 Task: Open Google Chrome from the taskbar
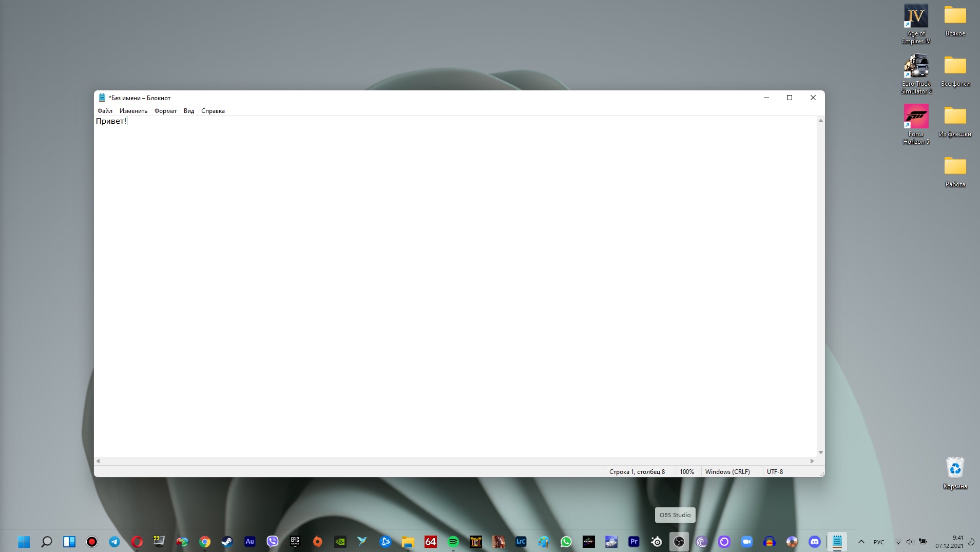pyautogui.click(x=204, y=542)
